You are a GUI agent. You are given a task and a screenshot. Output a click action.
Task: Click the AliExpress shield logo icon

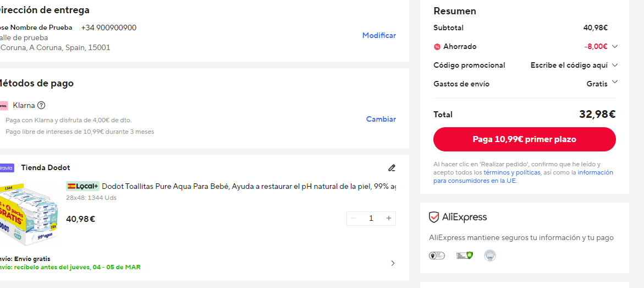(434, 217)
